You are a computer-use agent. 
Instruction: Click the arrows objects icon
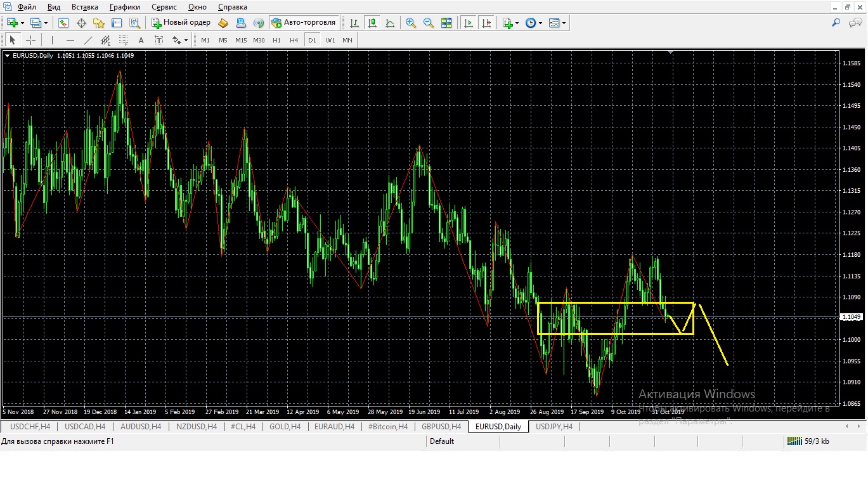(177, 40)
